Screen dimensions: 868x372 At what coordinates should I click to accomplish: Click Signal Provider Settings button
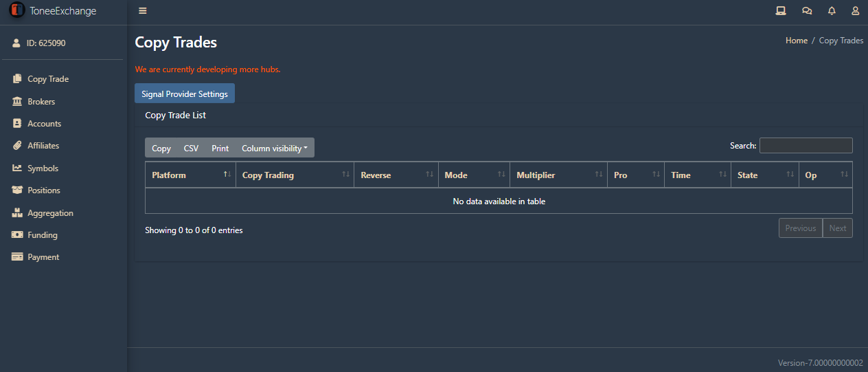(x=185, y=94)
